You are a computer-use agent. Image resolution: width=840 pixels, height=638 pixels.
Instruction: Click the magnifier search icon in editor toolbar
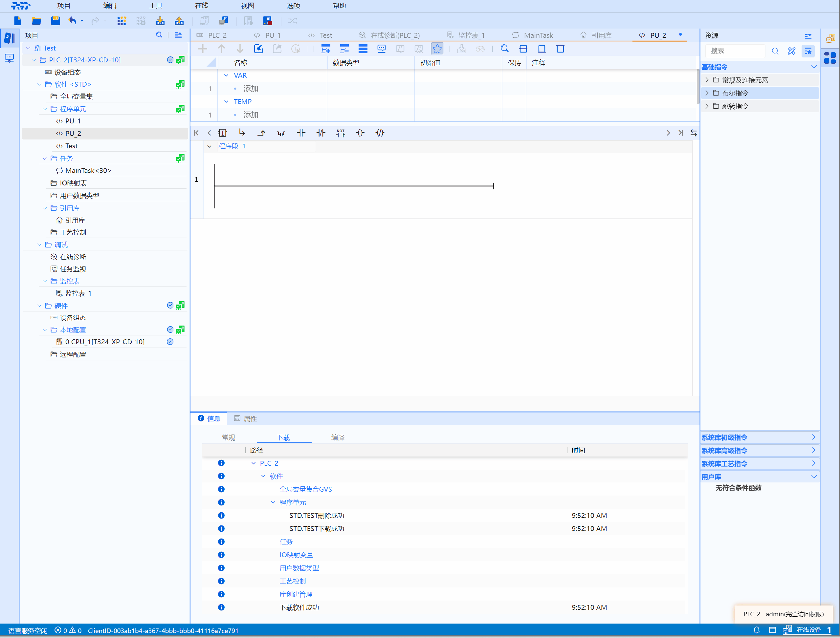[x=504, y=49]
